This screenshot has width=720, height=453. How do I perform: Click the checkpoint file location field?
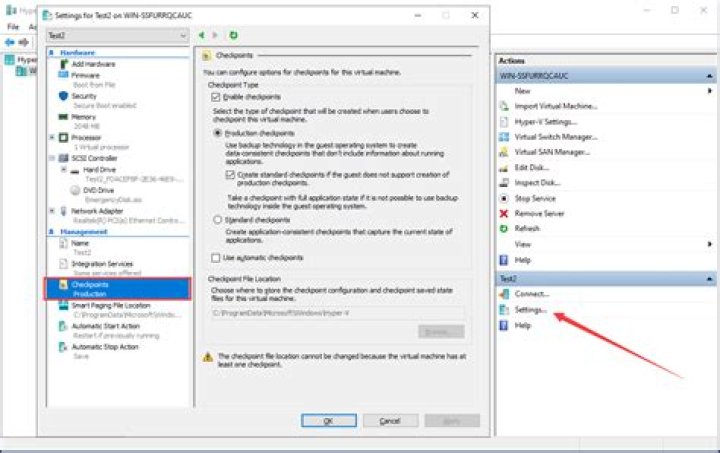coord(338,313)
